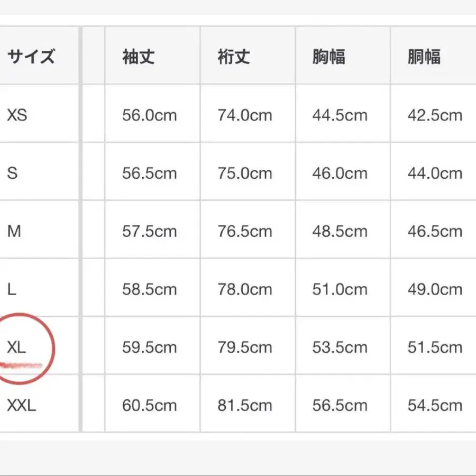Click the 75.0cm cell in the S row

[x=245, y=173]
